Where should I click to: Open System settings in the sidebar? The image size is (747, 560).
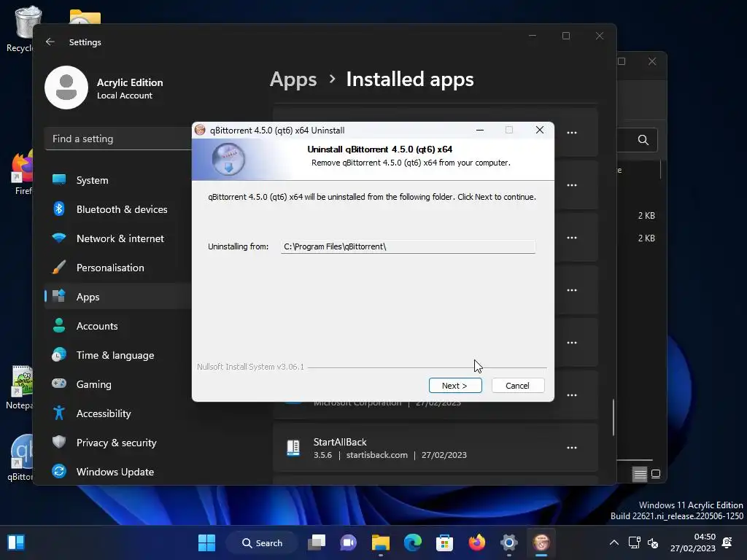118,180
